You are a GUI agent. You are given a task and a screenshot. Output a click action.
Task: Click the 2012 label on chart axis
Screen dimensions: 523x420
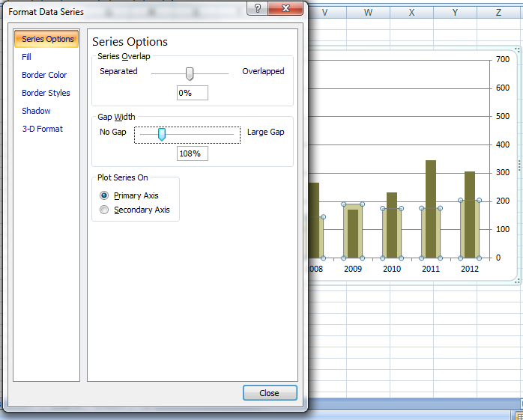click(x=470, y=269)
